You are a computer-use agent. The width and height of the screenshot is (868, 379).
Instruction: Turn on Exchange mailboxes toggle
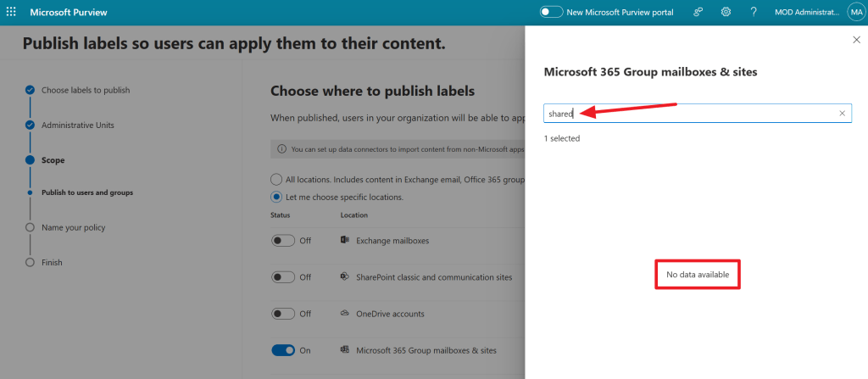coord(283,241)
